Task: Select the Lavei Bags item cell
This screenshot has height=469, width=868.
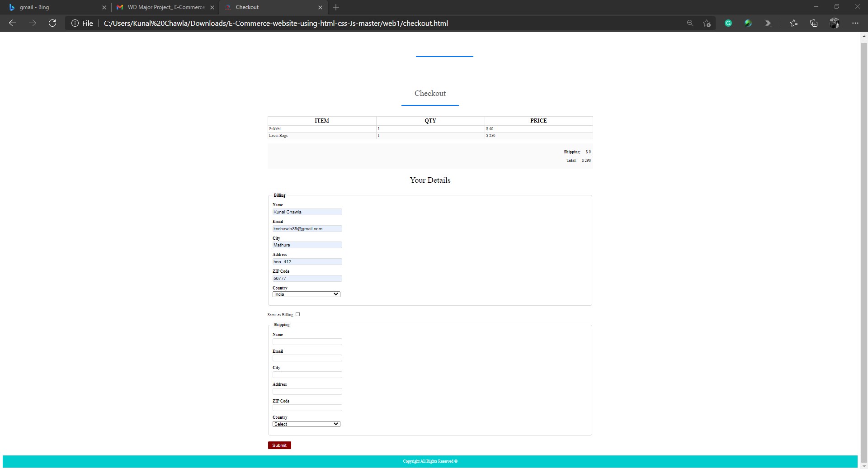Action: click(x=322, y=136)
